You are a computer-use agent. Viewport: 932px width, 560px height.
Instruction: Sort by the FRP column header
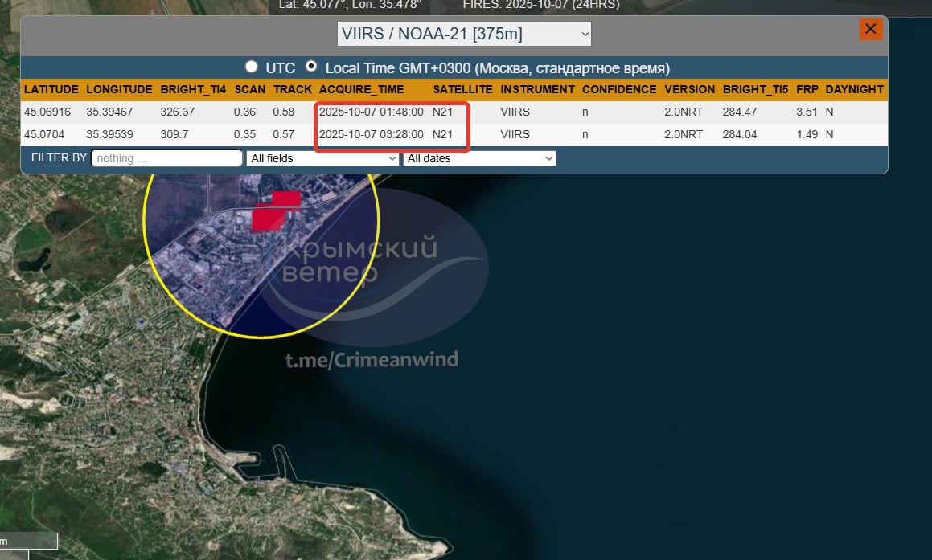click(807, 89)
